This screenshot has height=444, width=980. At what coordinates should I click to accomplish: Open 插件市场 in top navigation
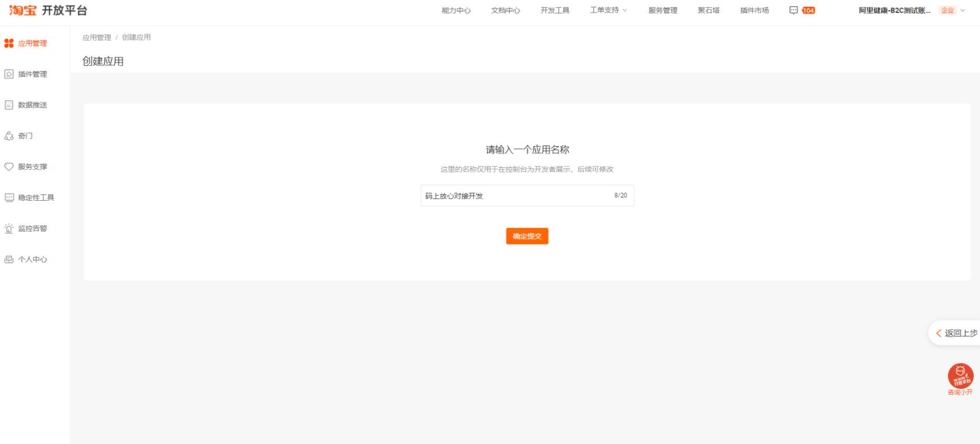(x=754, y=10)
